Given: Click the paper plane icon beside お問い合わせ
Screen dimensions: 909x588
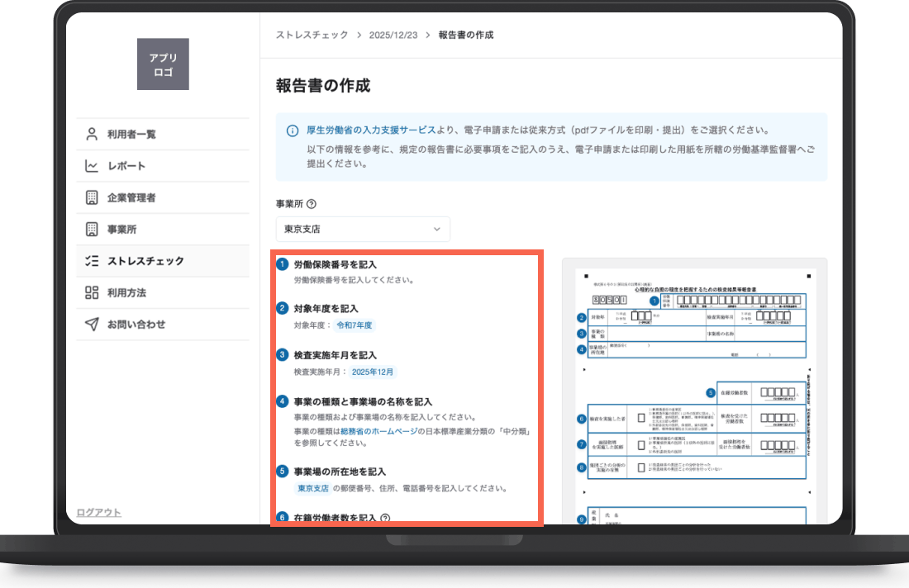Looking at the screenshot, I should pos(92,325).
